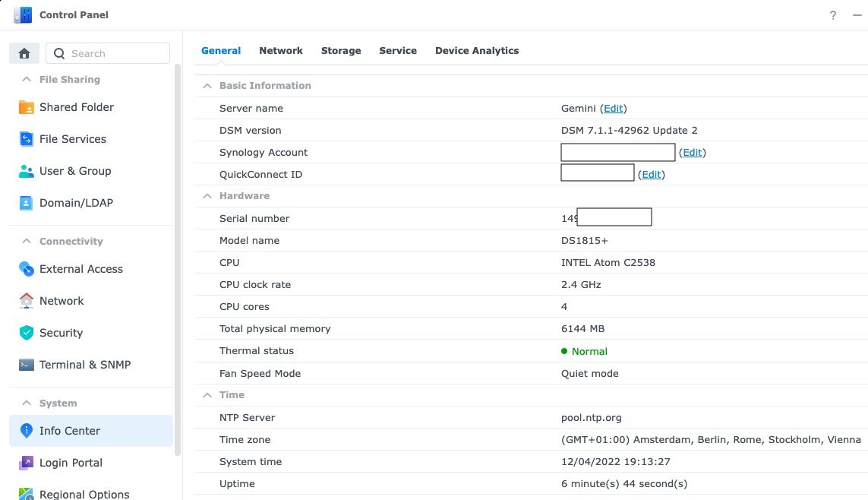Collapse the File Sharing sidebar section

(26, 79)
